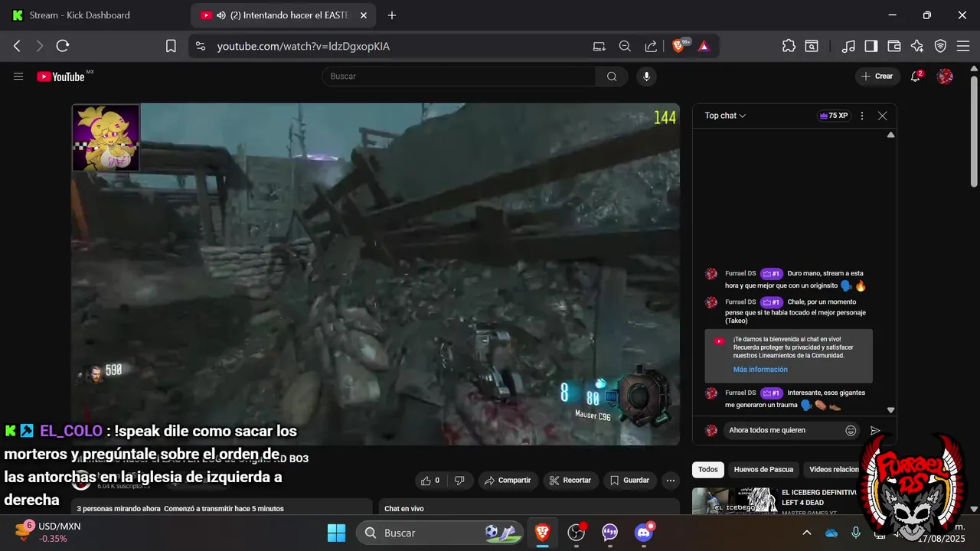Image resolution: width=980 pixels, height=551 pixels.
Task: Click the live video player
Action: (376, 274)
